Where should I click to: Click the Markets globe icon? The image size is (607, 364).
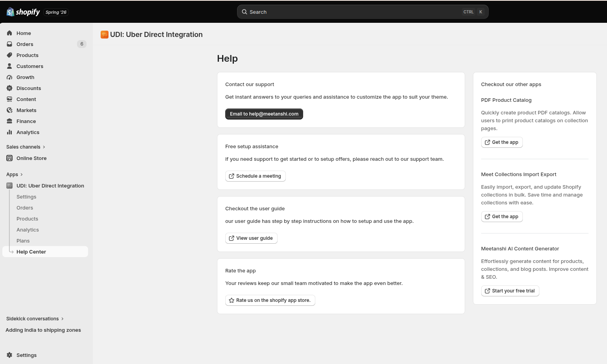9,110
